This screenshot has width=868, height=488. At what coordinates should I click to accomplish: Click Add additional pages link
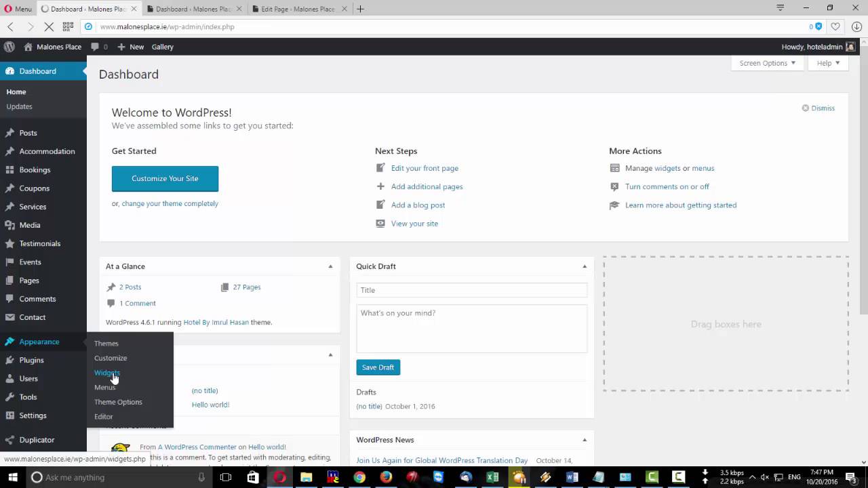pyautogui.click(x=427, y=186)
